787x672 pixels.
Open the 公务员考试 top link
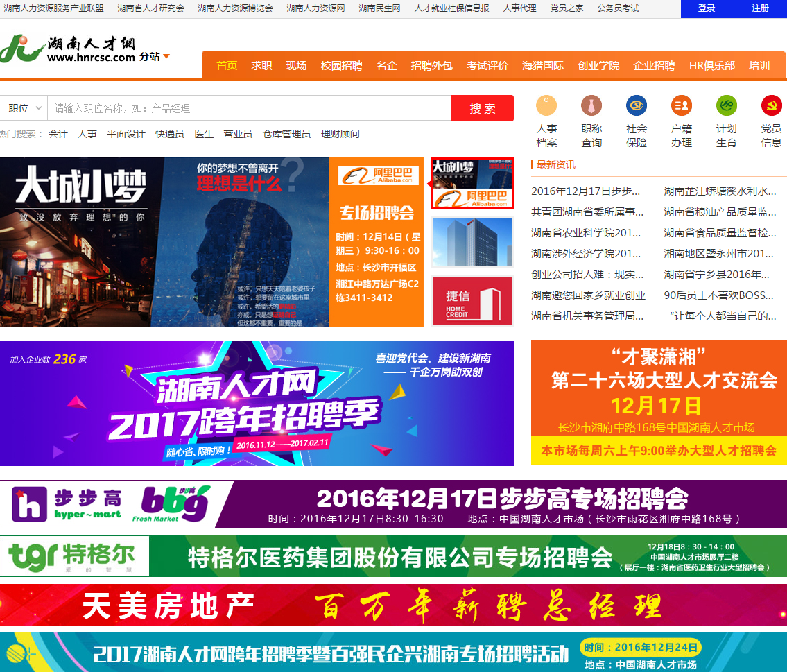tap(618, 8)
